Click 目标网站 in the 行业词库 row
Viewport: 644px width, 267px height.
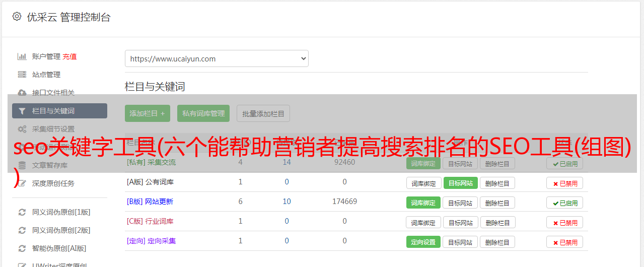pyautogui.click(x=460, y=222)
